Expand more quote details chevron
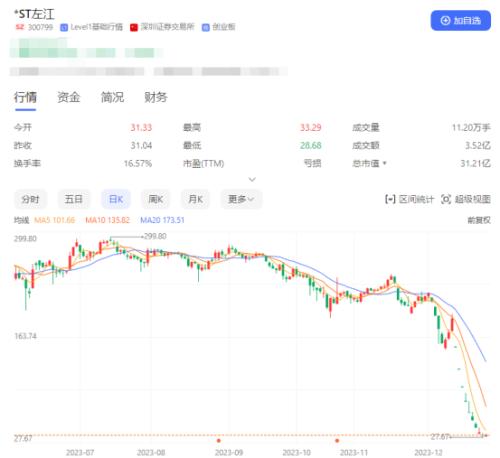This screenshot has width=500, height=458. (252, 180)
